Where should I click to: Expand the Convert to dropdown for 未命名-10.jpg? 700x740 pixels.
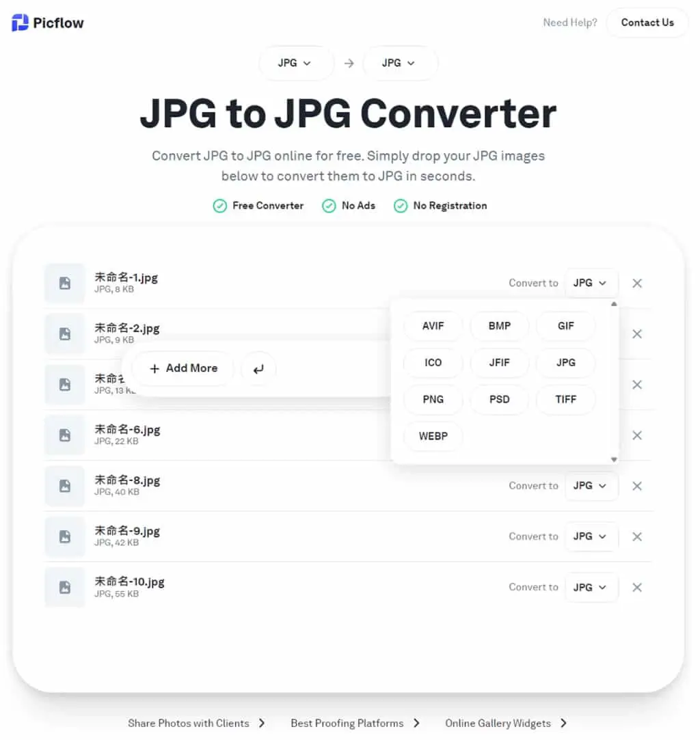[x=591, y=587]
